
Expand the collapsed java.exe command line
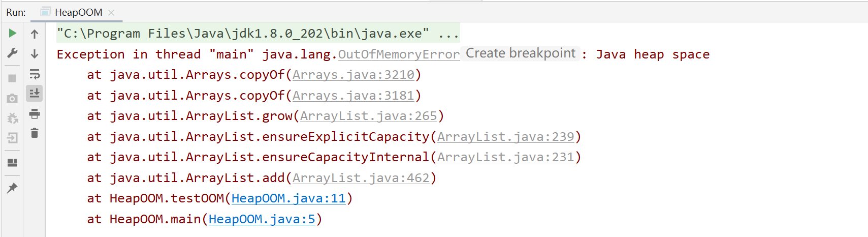point(449,34)
